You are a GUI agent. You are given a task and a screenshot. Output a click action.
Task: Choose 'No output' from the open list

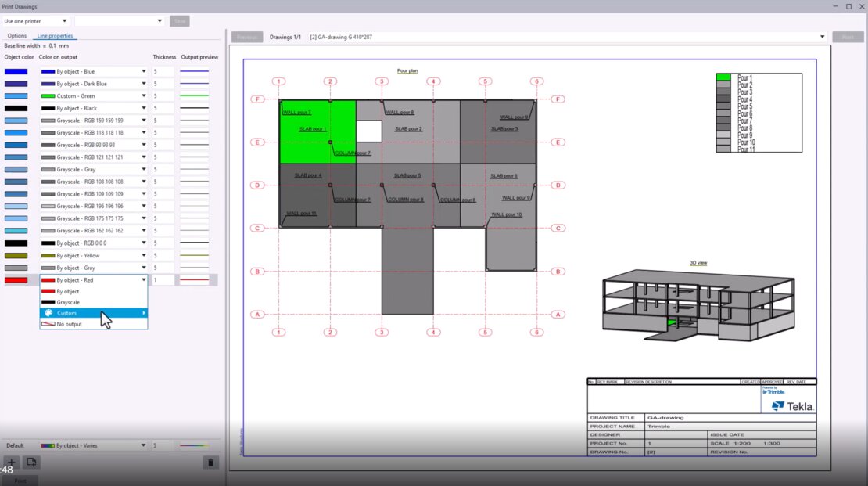tap(94, 324)
